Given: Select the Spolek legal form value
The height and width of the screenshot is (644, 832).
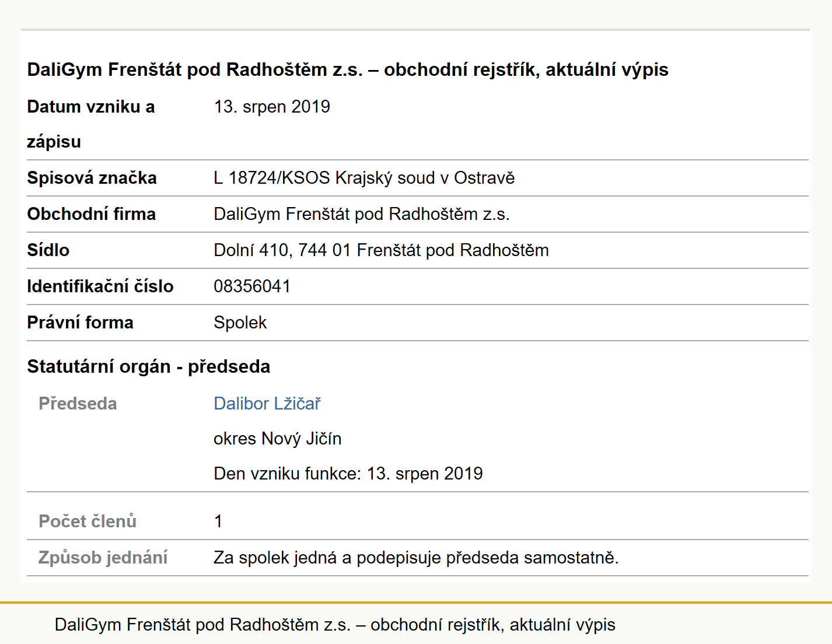Looking at the screenshot, I should [240, 323].
